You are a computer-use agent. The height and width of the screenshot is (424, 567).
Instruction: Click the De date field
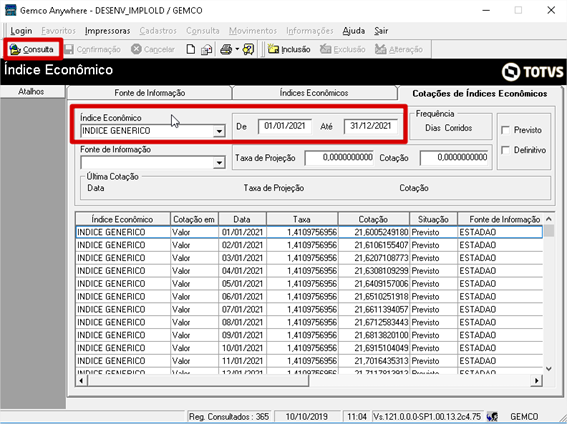tap(285, 126)
